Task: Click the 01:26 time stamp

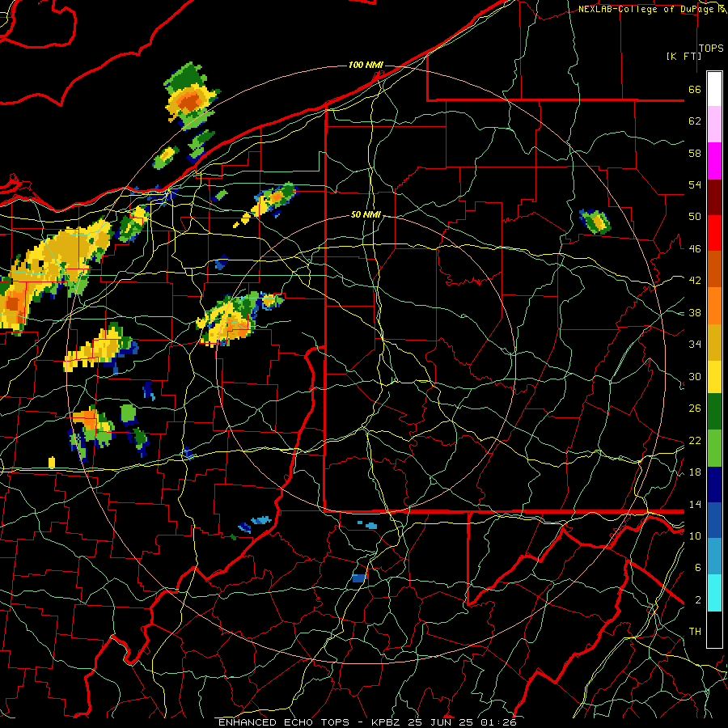Action: (x=498, y=722)
